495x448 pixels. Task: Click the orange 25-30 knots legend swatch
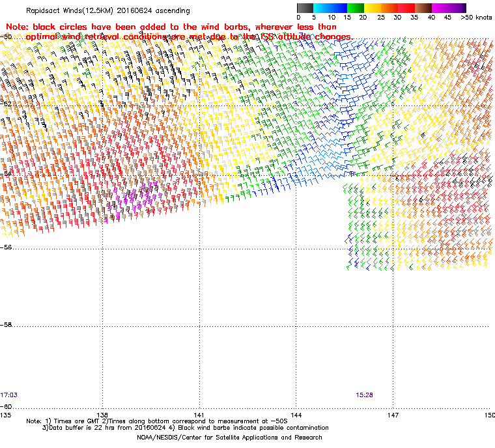tap(389, 8)
